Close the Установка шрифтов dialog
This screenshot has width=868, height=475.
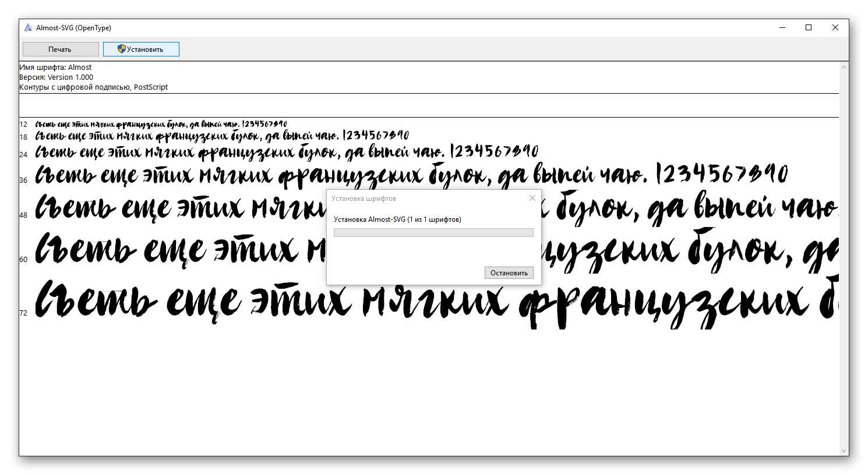pos(532,198)
